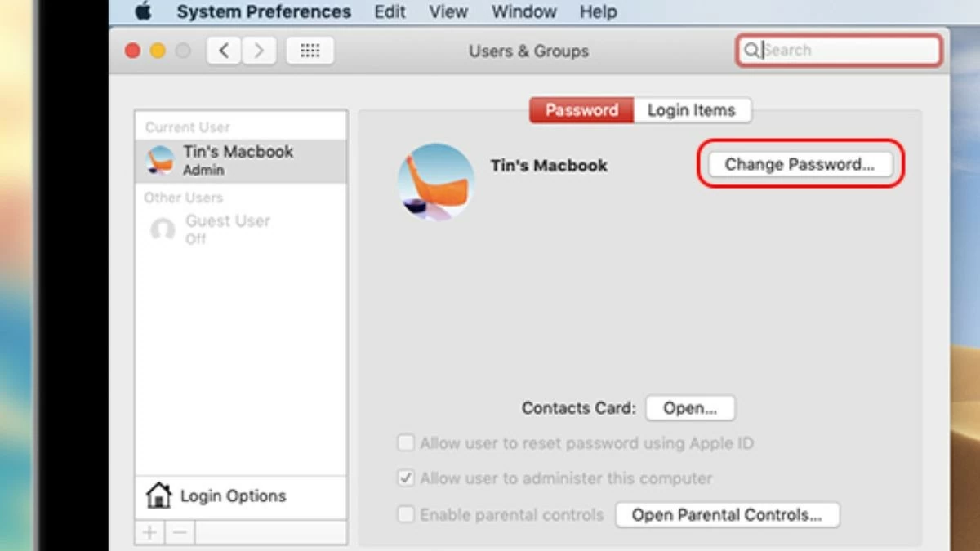Image resolution: width=980 pixels, height=551 pixels.
Task: Click the Login Options house icon
Action: [x=158, y=495]
